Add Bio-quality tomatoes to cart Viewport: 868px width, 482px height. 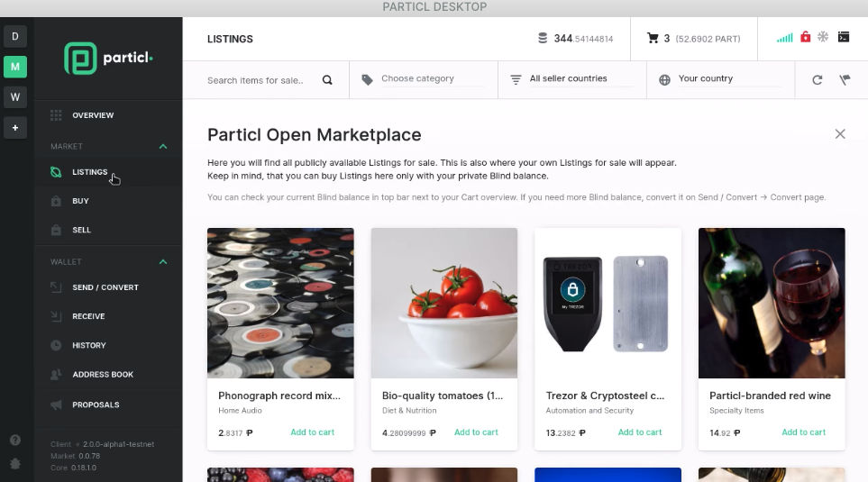click(476, 432)
